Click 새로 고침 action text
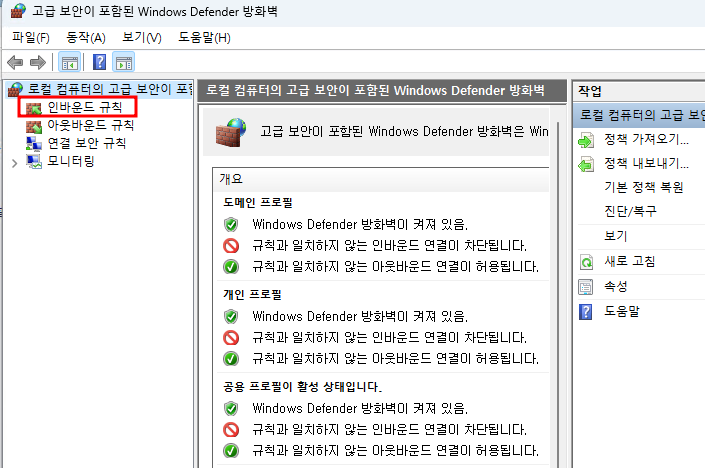This screenshot has width=705, height=468. coord(629,261)
